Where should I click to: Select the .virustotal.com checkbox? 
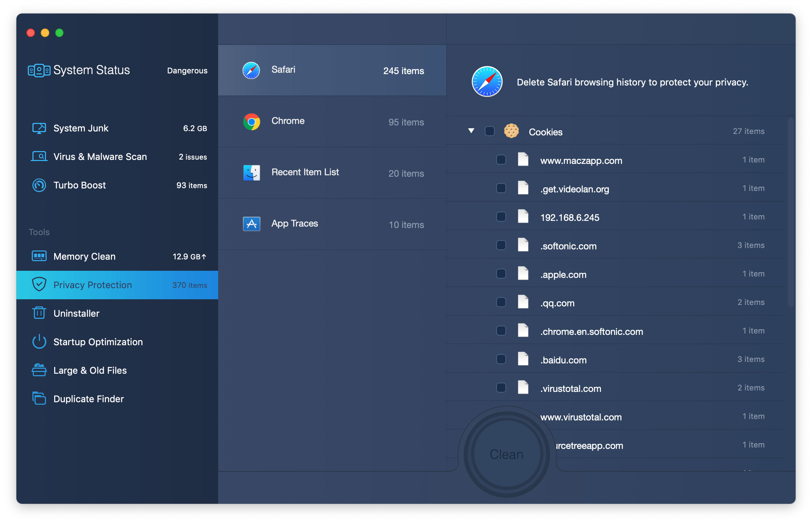[501, 388]
